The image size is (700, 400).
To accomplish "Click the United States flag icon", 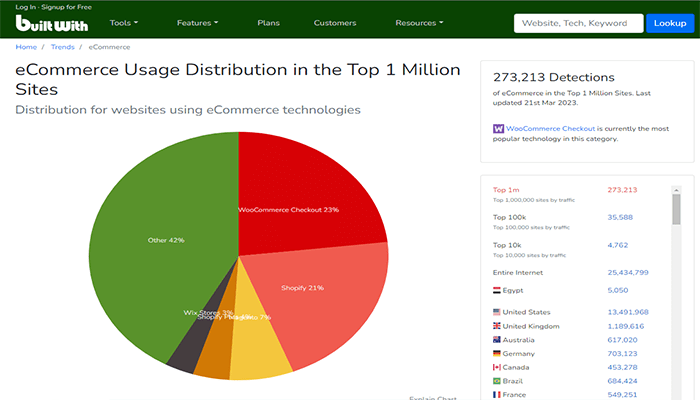I will click(x=498, y=312).
